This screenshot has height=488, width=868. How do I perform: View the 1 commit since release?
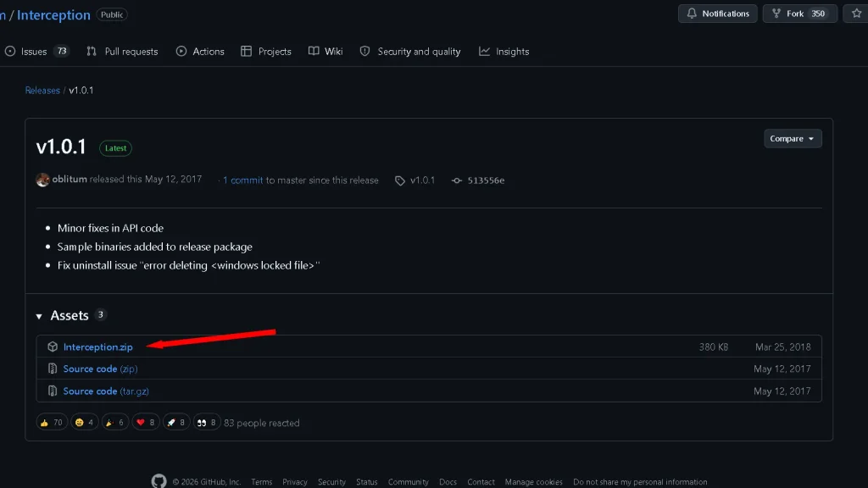coord(242,180)
